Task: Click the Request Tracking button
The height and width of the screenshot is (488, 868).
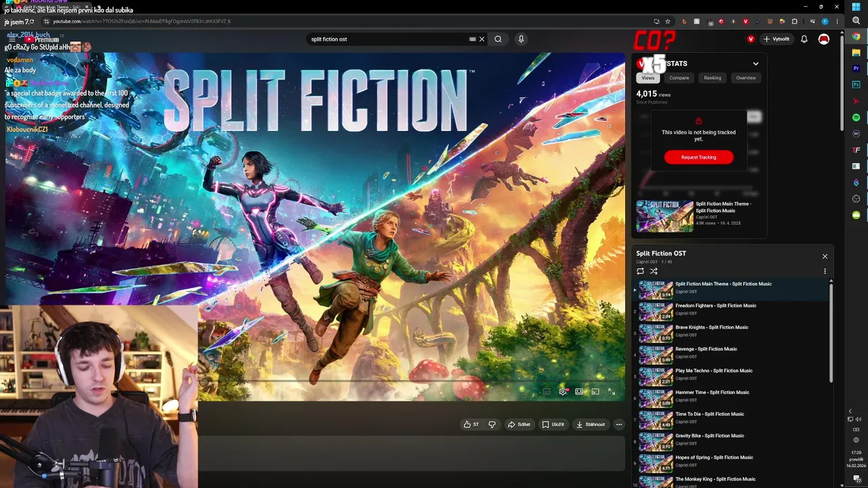Action: tap(698, 157)
